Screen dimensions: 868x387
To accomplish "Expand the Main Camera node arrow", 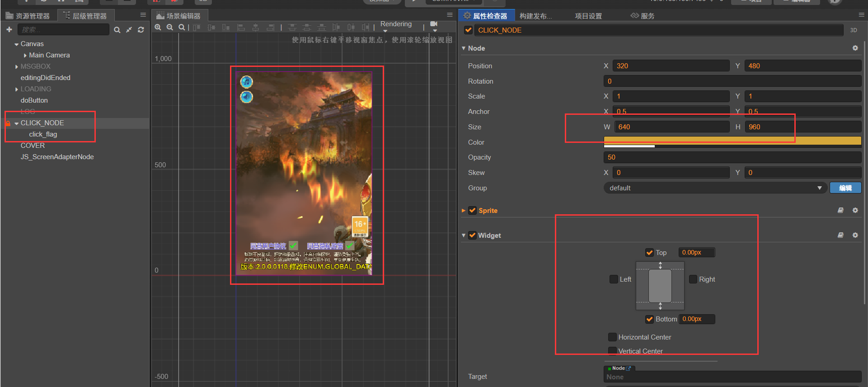I will click(x=25, y=55).
